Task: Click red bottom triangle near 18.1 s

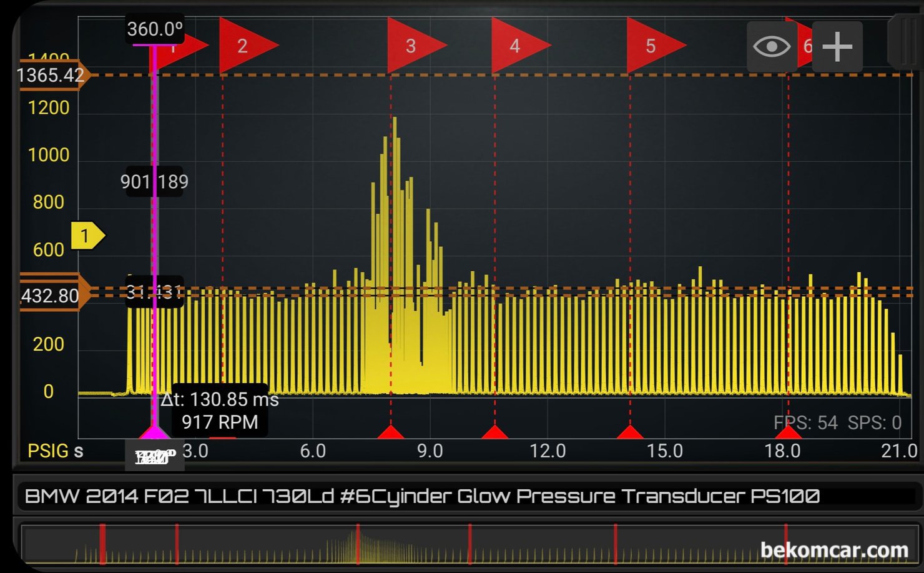Action: click(788, 432)
